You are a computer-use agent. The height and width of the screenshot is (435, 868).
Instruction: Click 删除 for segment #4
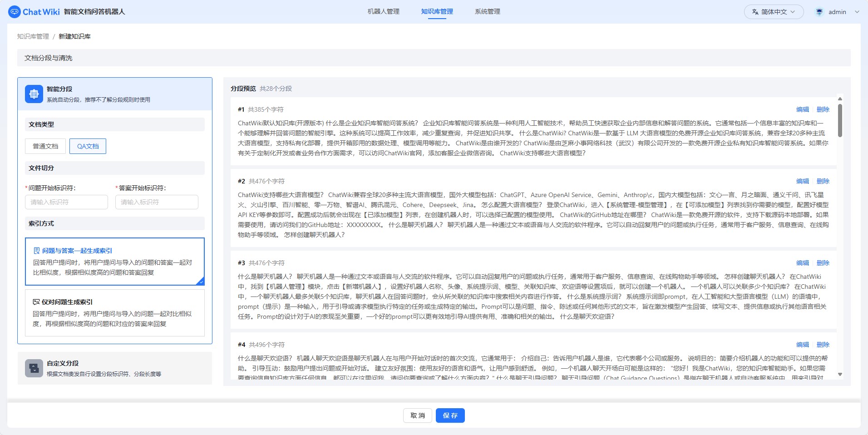823,345
